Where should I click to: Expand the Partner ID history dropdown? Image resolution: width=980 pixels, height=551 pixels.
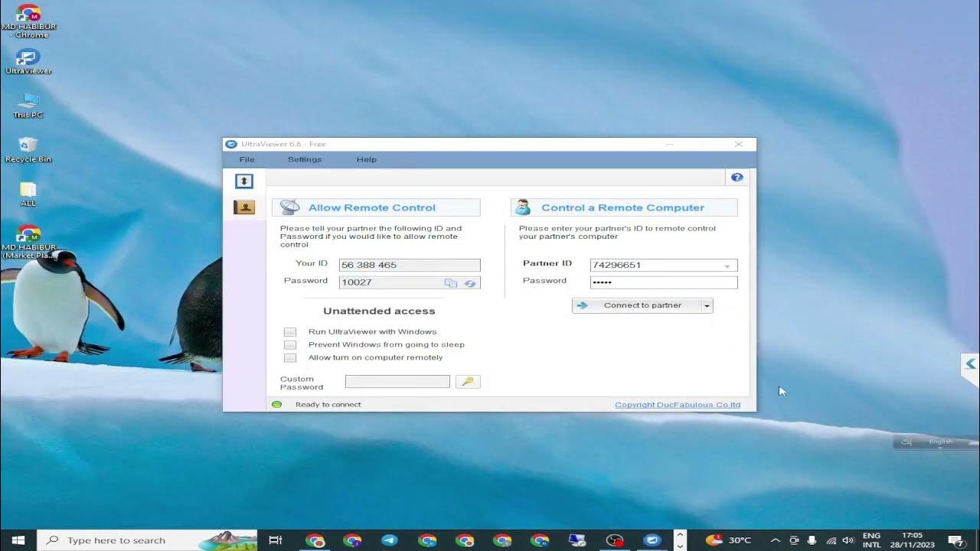[x=727, y=266]
